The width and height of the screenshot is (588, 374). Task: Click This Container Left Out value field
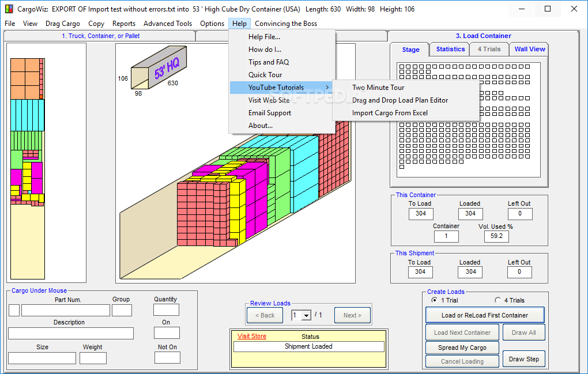(520, 214)
